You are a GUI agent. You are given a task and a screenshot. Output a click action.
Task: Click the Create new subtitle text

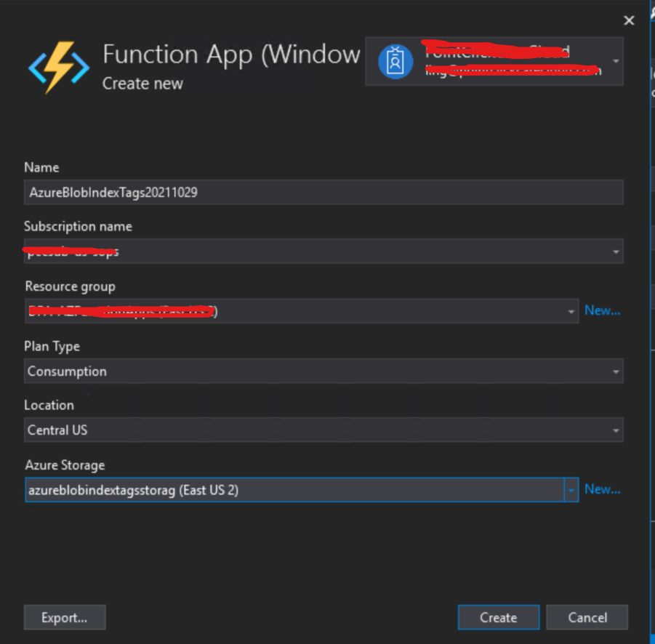pos(142,84)
